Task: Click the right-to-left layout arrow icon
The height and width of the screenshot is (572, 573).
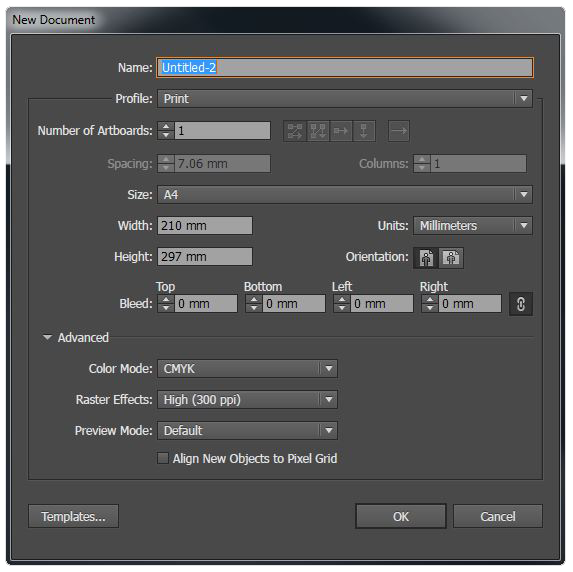Action: click(x=399, y=131)
